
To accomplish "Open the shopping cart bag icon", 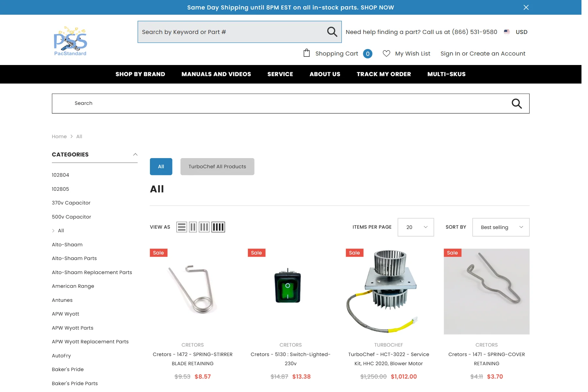I will (x=306, y=53).
